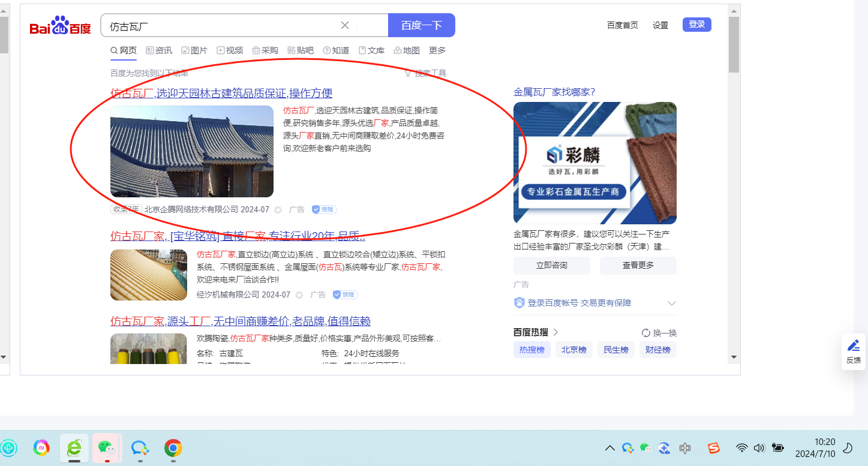Open Google Chrome from the taskbar
868x466 pixels.
pyautogui.click(x=173, y=447)
